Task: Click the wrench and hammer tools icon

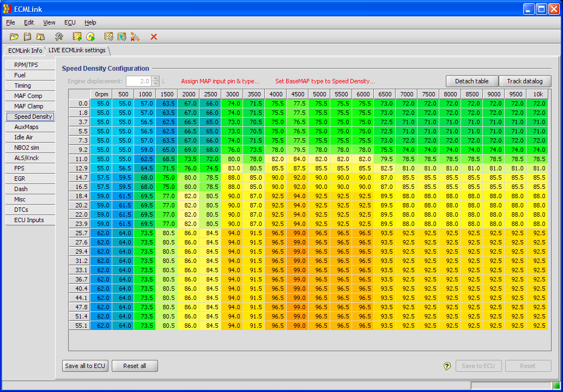Action: pos(59,36)
